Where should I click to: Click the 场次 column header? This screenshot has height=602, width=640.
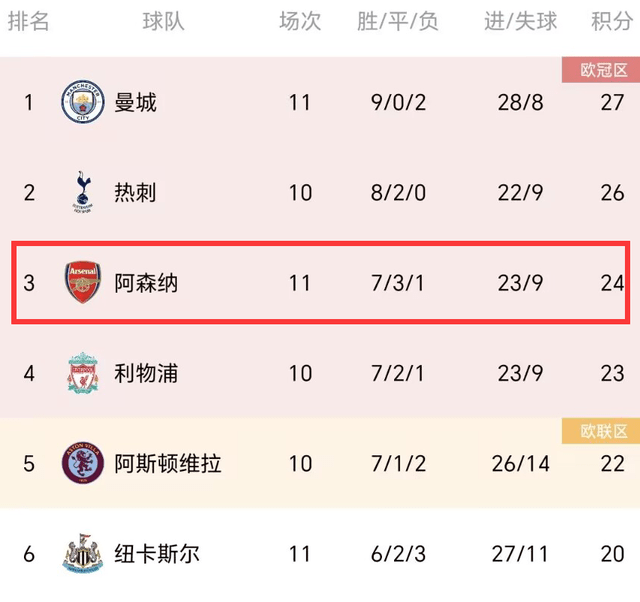[x=300, y=21]
